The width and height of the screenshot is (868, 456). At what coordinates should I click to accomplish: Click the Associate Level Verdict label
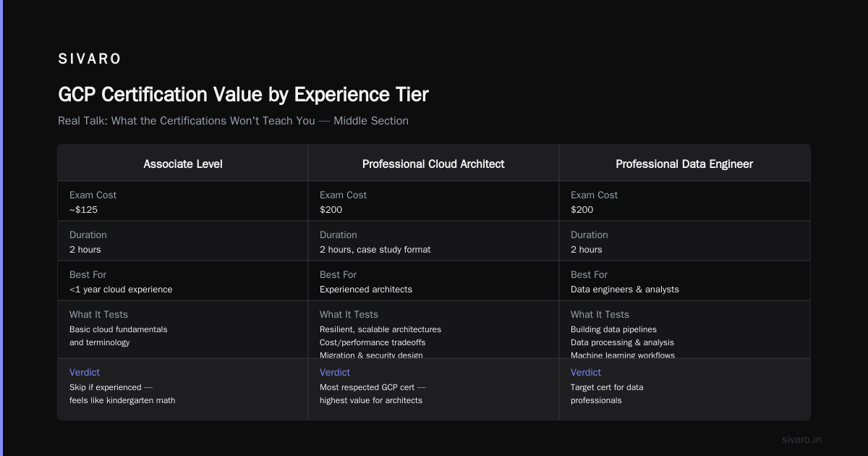coord(85,372)
